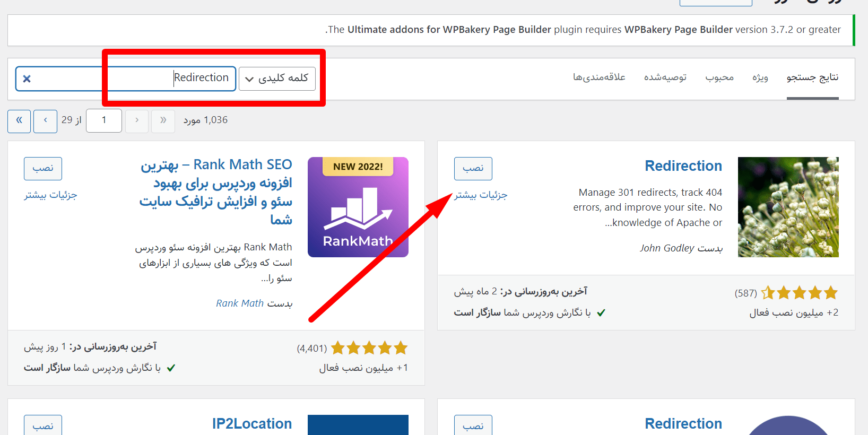Open the Rank Math SEO title link

tap(216, 192)
